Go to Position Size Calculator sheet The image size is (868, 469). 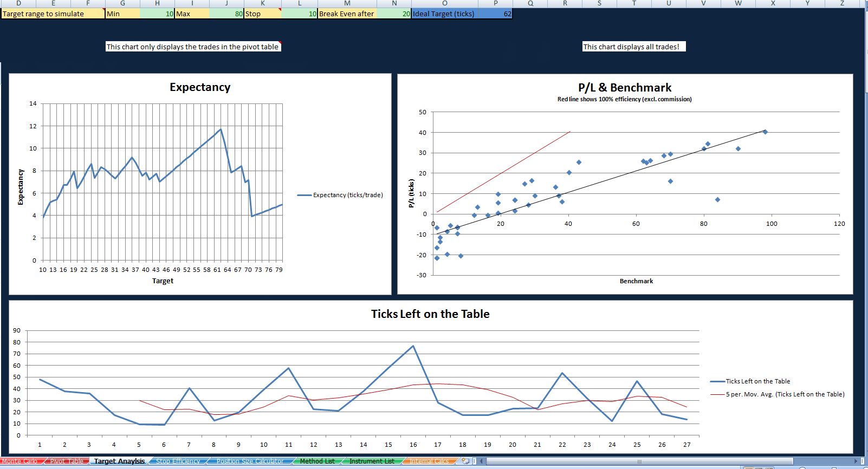250,461
